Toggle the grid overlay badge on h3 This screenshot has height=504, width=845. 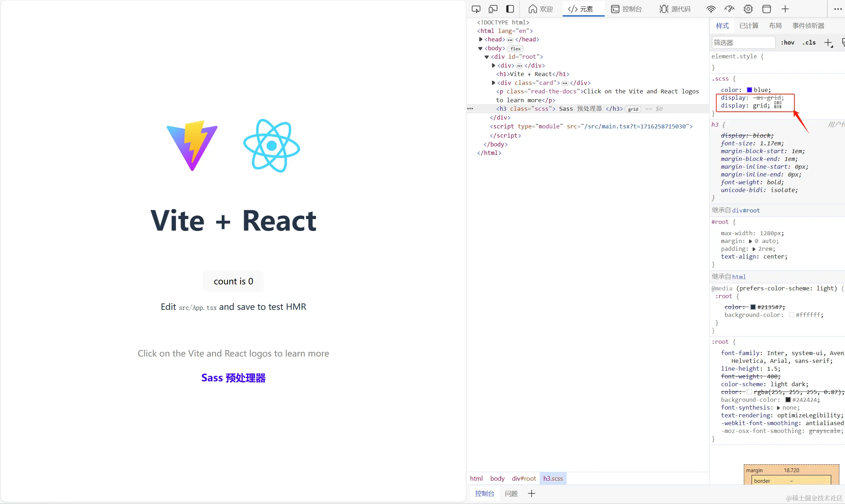click(x=633, y=109)
